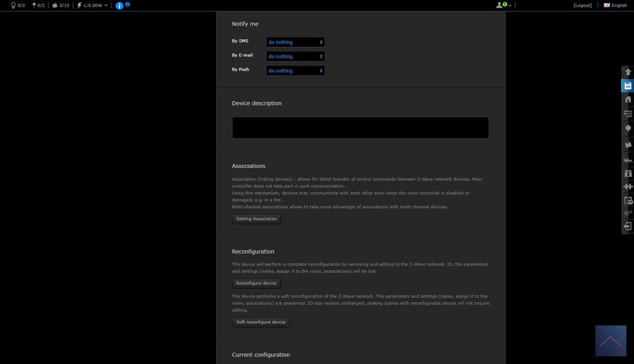Open the By E-mail notification dropdown
634x364 pixels.
pyautogui.click(x=295, y=57)
